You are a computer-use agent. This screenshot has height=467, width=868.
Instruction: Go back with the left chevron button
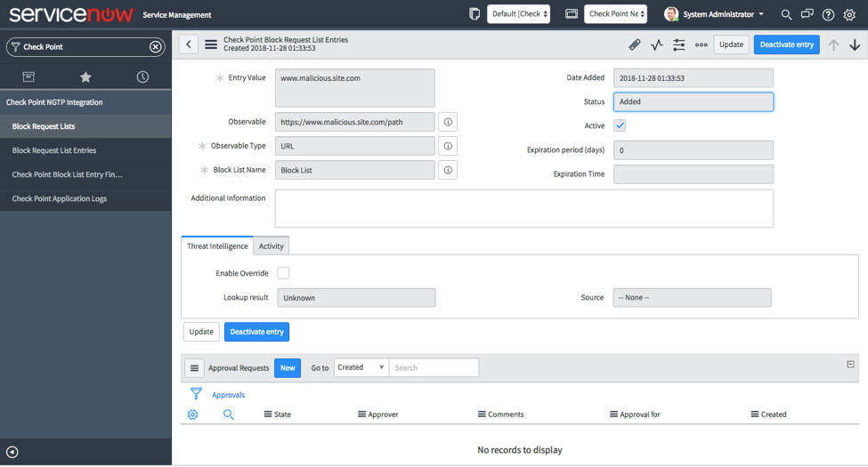point(188,44)
